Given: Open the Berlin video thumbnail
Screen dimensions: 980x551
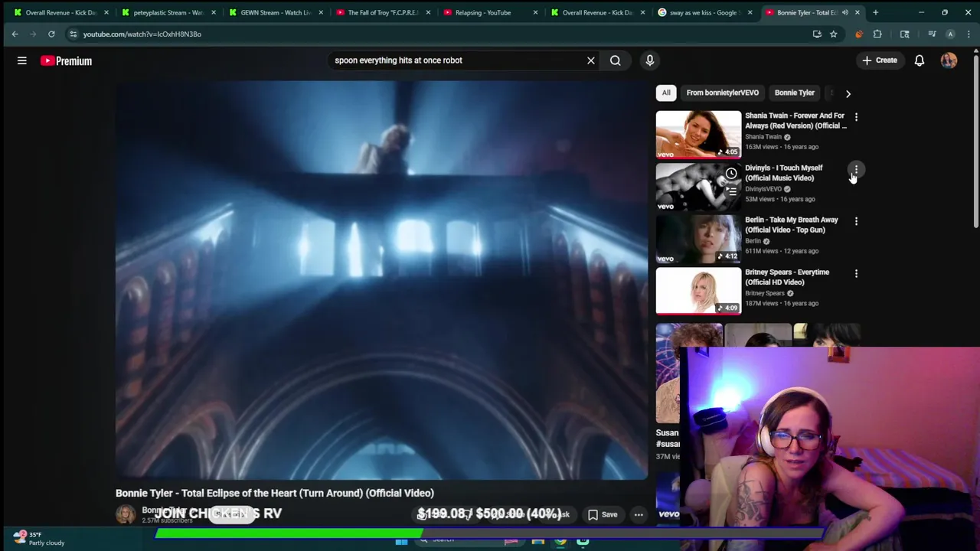Looking at the screenshot, I should pyautogui.click(x=698, y=239).
